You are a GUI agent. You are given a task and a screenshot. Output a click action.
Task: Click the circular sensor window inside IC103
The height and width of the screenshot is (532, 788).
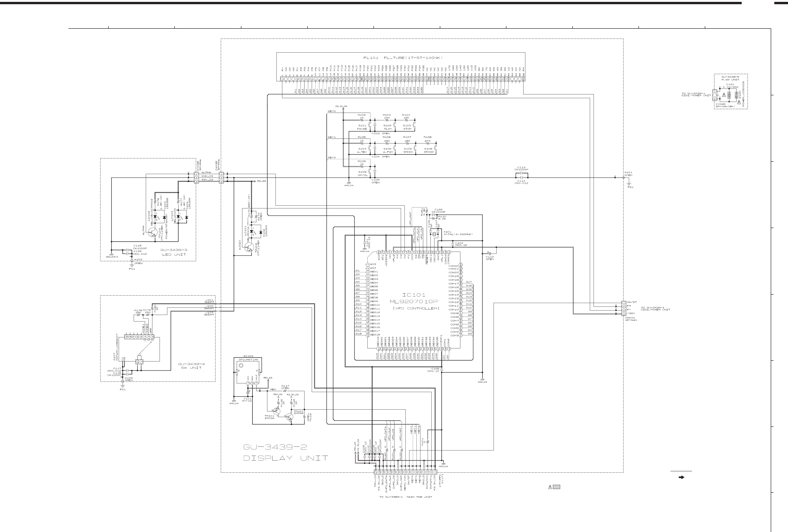click(241, 365)
